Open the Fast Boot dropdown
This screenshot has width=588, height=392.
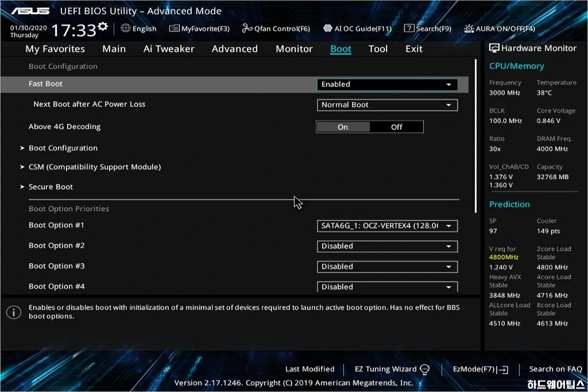coord(387,84)
